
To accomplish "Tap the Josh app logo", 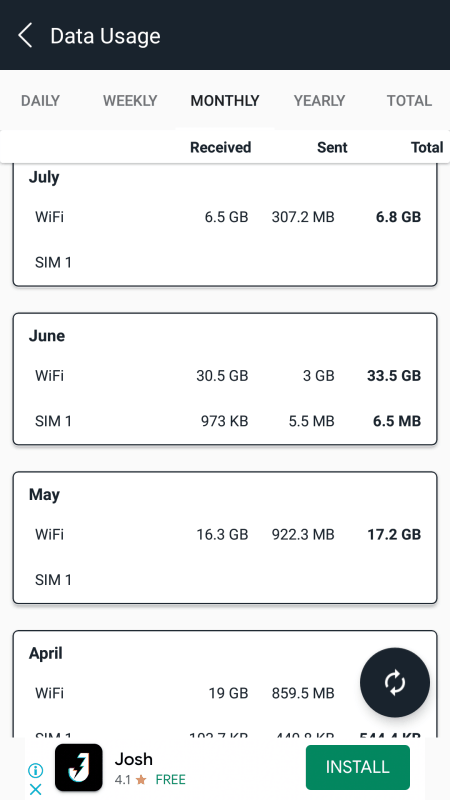I will click(x=79, y=767).
